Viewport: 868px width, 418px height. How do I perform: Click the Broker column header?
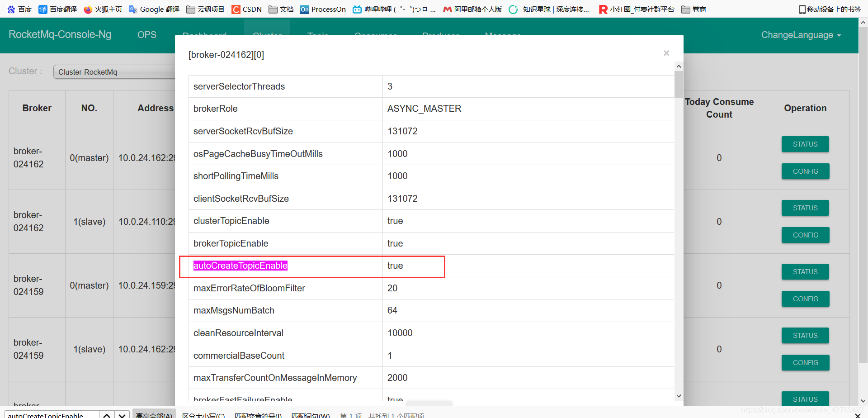37,108
